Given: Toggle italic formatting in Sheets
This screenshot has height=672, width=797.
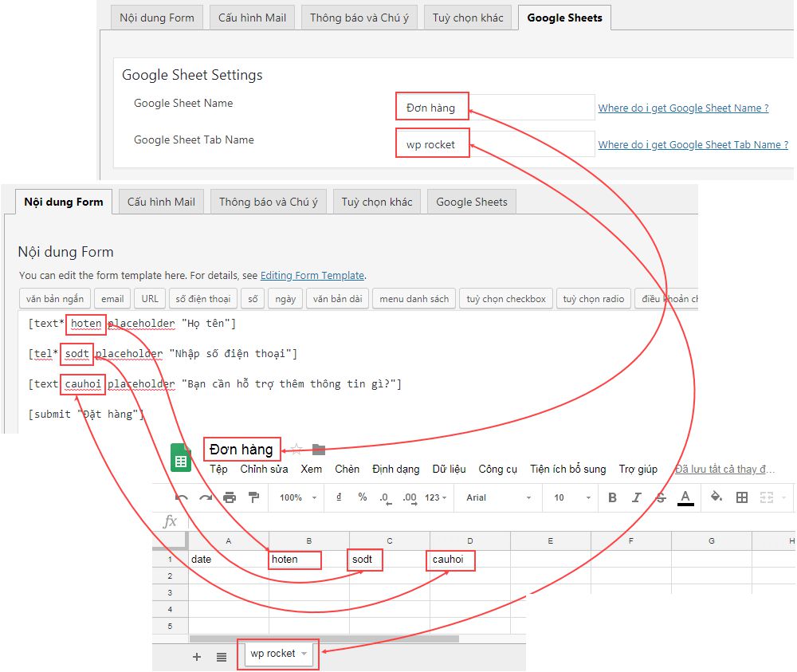Looking at the screenshot, I should coord(636,497).
